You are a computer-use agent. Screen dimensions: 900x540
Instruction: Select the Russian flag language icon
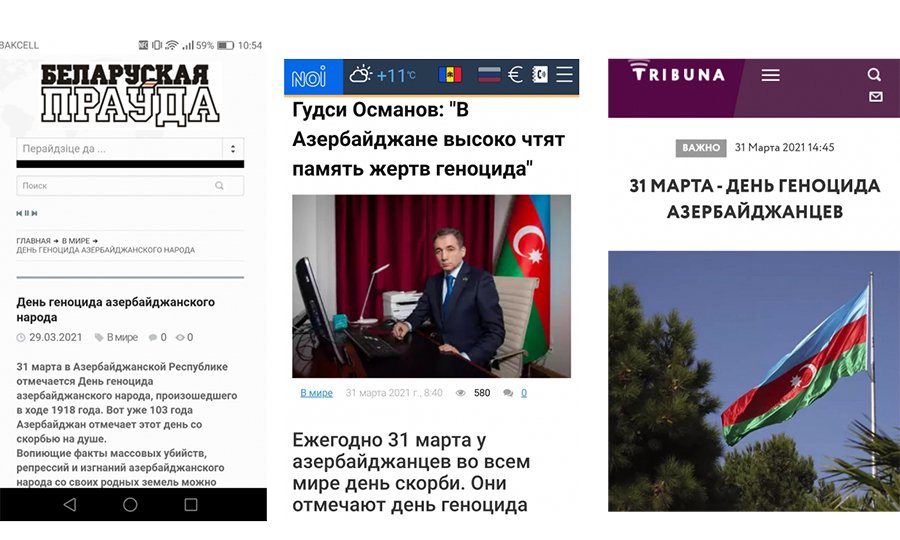pyautogui.click(x=489, y=75)
